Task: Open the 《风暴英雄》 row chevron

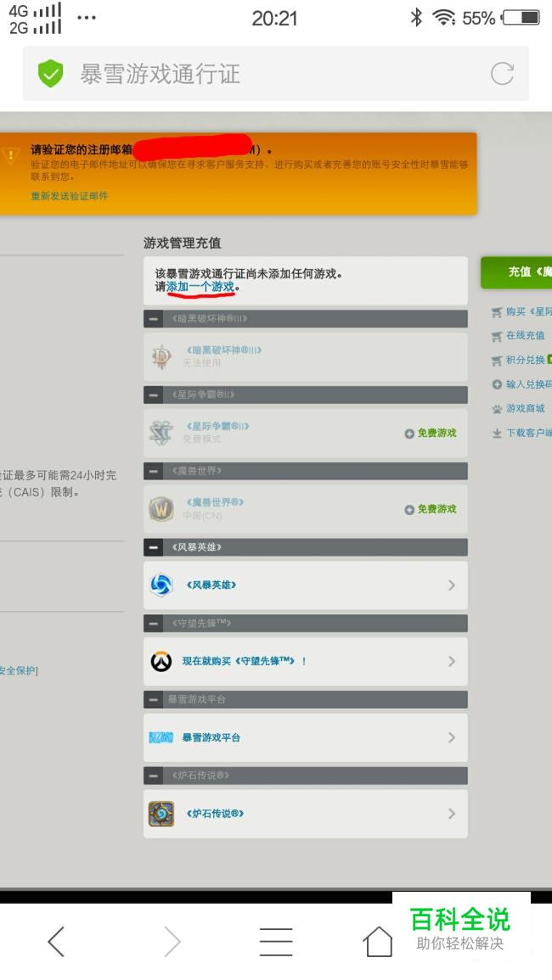Action: pos(452,585)
